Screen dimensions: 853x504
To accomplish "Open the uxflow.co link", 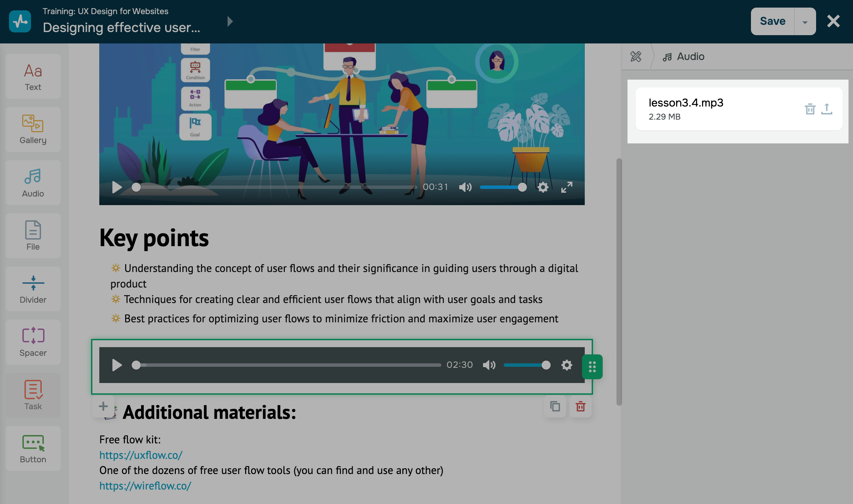I will pos(141,455).
